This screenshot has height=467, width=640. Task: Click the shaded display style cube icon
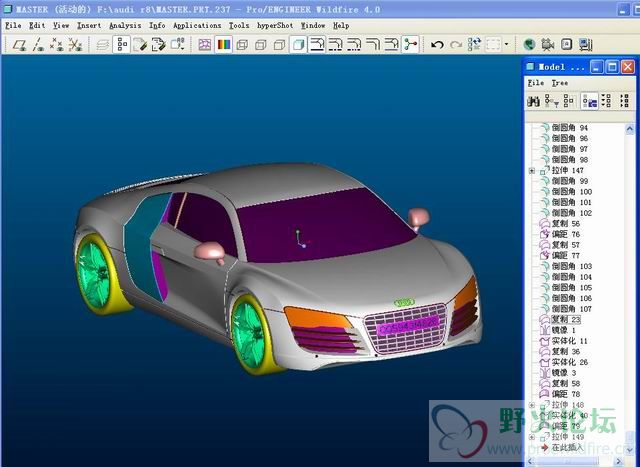(x=298, y=44)
